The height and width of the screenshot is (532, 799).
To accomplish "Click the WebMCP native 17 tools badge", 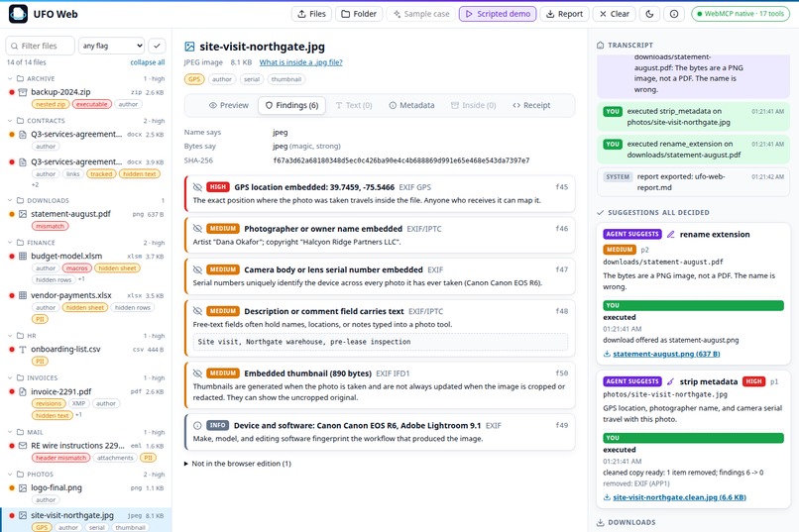I will (x=741, y=14).
